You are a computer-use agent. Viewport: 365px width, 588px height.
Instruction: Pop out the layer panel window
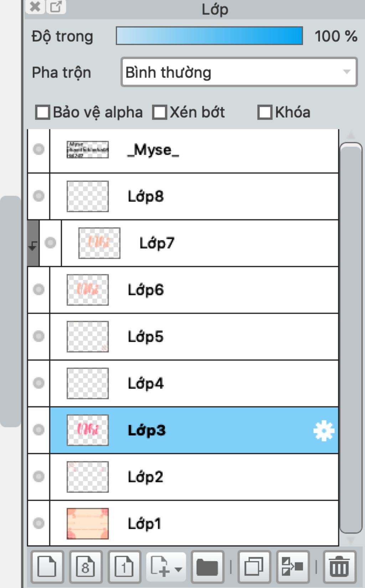(56, 6)
